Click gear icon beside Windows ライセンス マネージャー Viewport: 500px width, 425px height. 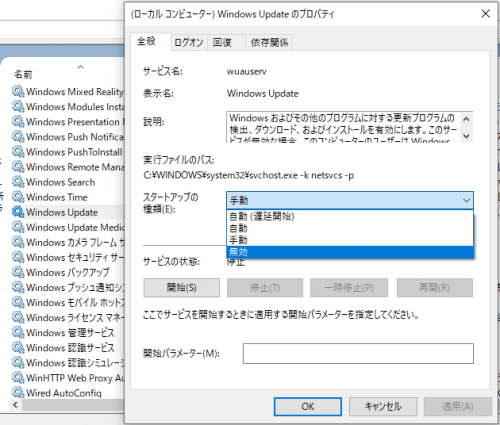(18, 317)
